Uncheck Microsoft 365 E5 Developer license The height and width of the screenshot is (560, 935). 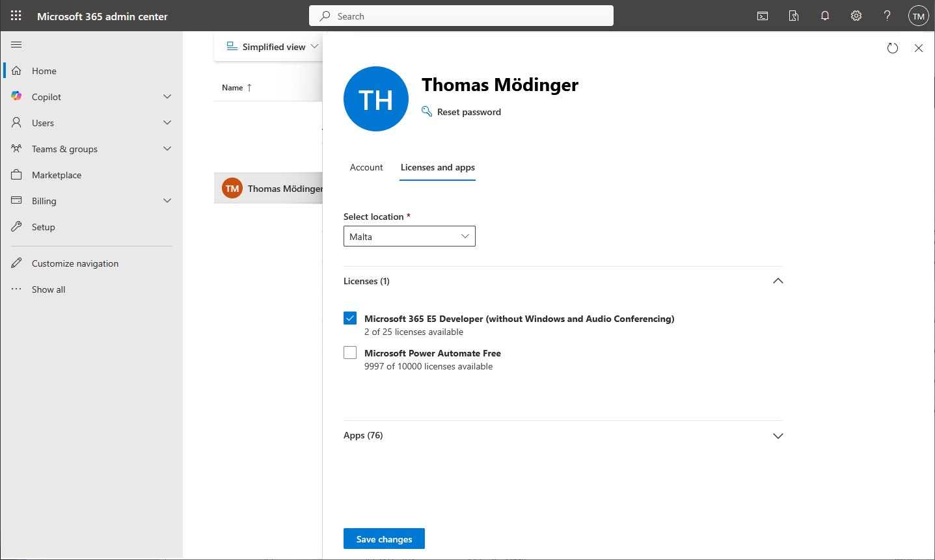350,318
